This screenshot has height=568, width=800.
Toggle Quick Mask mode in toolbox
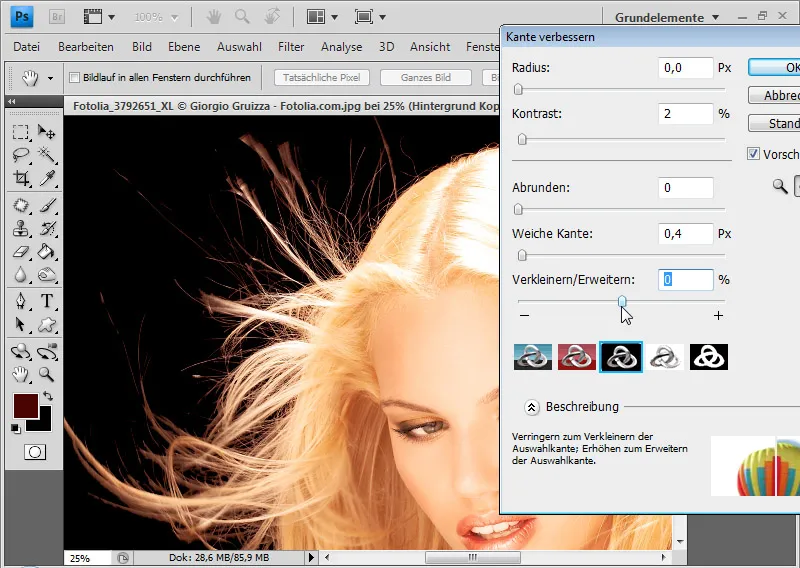33,452
